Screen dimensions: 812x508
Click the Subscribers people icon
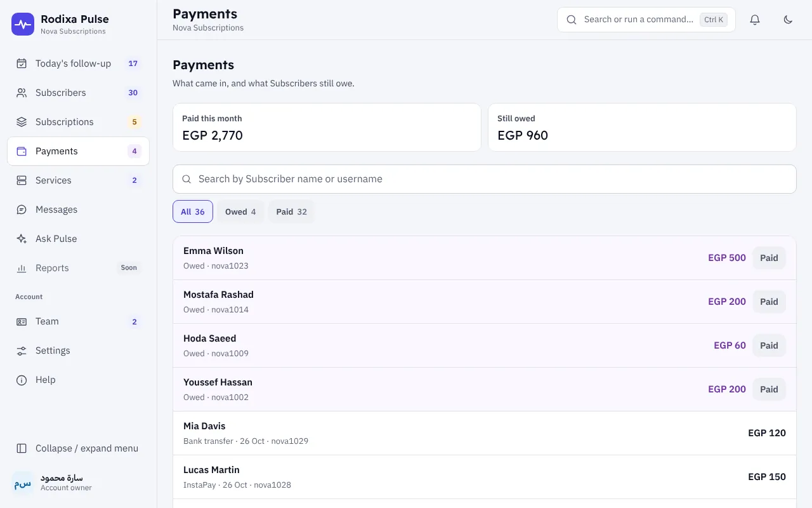(22, 93)
